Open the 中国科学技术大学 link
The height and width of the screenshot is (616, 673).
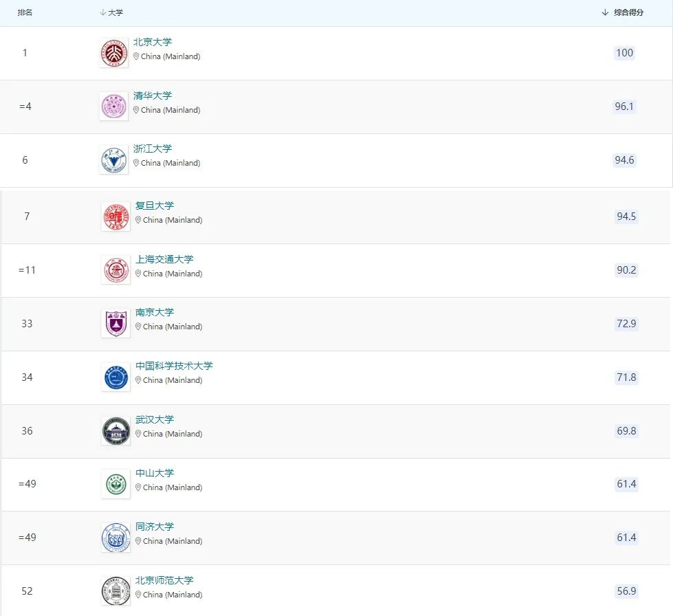point(174,366)
